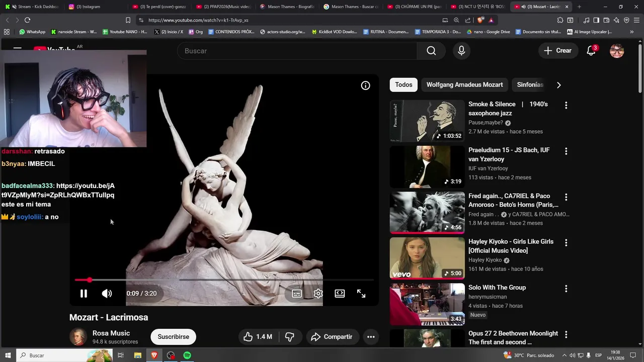Open Spotify from the taskbar
644x362 pixels.
(187, 355)
